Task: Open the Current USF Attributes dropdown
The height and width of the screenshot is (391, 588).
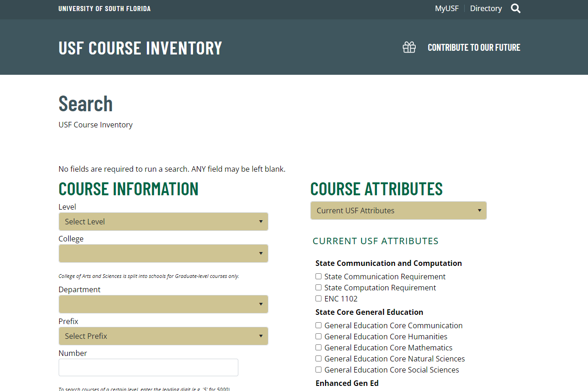Action: pos(398,211)
